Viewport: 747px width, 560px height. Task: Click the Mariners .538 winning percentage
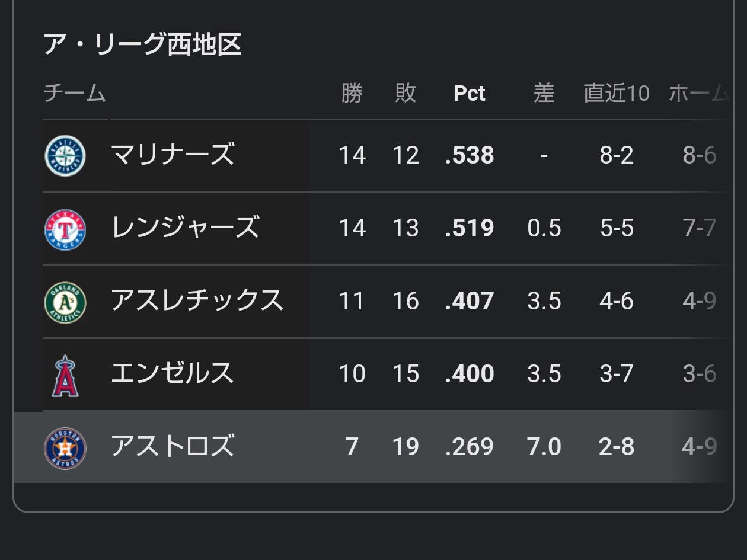tap(470, 156)
